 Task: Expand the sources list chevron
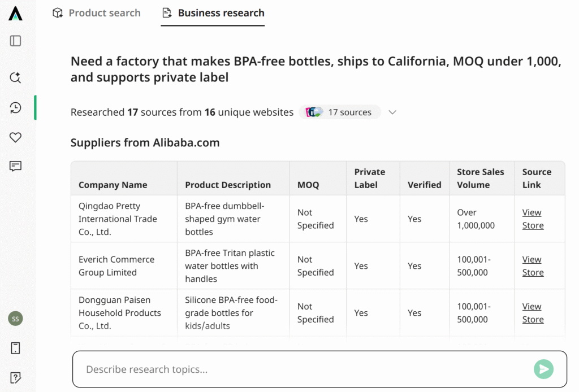pyautogui.click(x=392, y=112)
